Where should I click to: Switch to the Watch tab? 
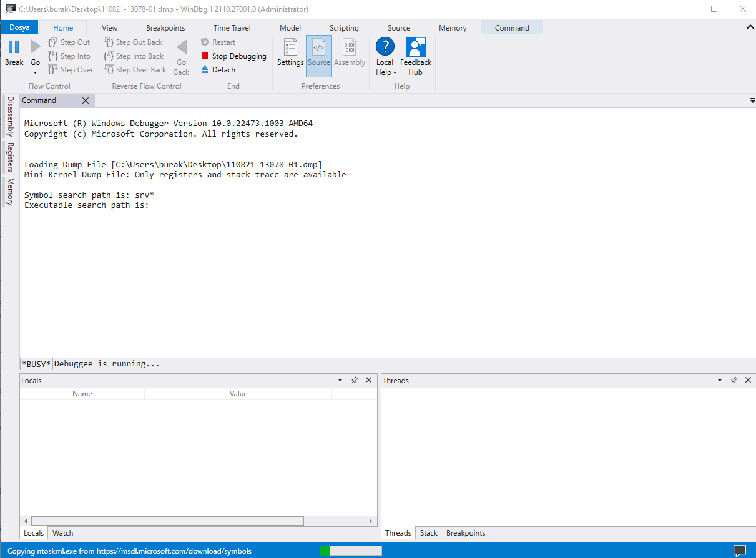[x=62, y=532]
